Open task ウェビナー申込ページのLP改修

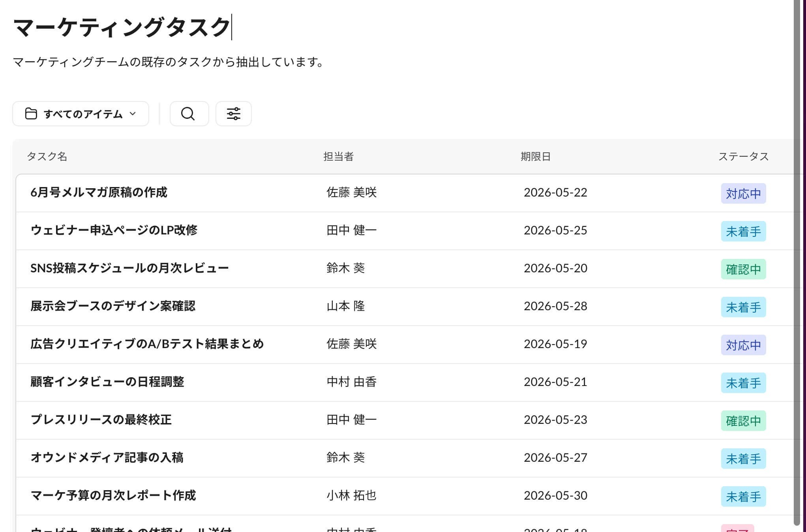pyautogui.click(x=114, y=230)
